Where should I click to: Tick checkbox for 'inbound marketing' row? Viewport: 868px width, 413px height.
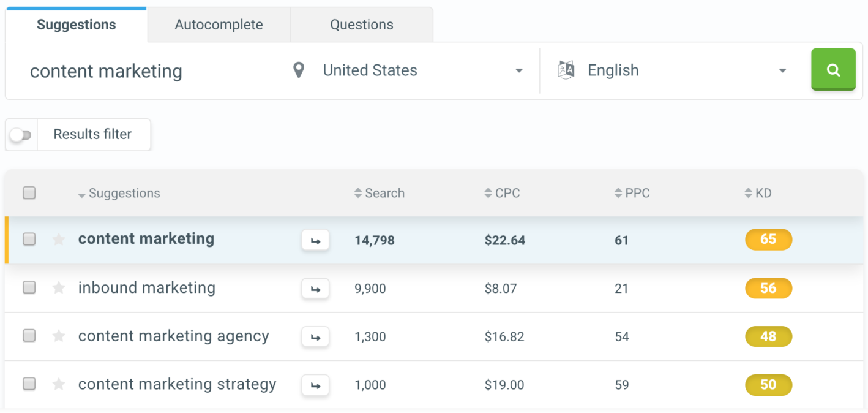pos(29,287)
